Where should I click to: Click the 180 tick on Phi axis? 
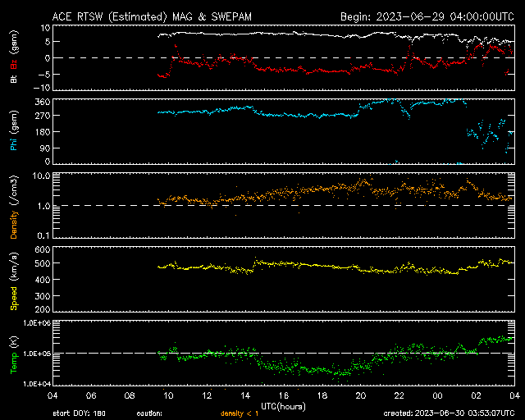tap(43, 132)
